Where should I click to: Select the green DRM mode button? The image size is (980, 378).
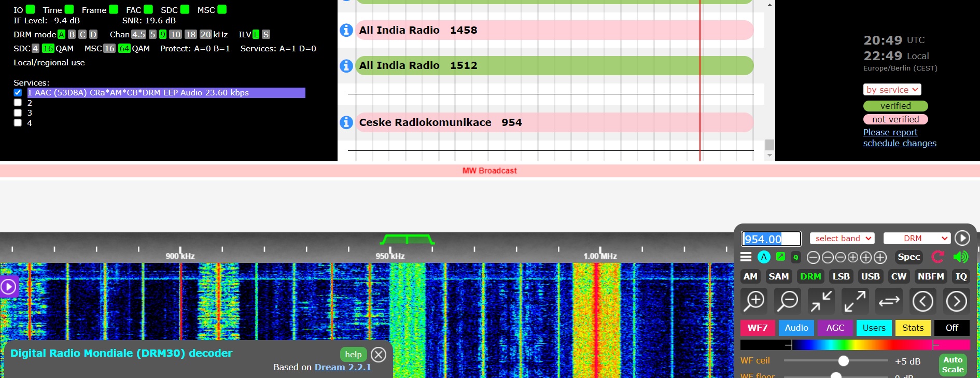tap(810, 276)
